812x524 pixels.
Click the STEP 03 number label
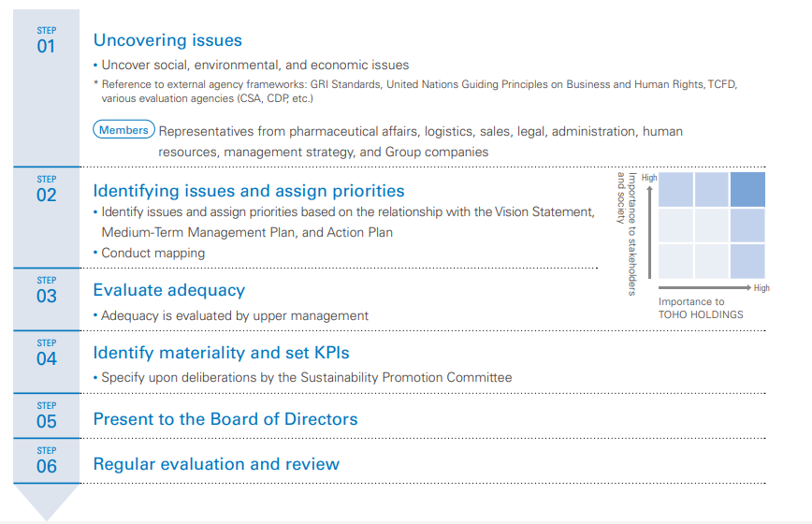tap(46, 296)
